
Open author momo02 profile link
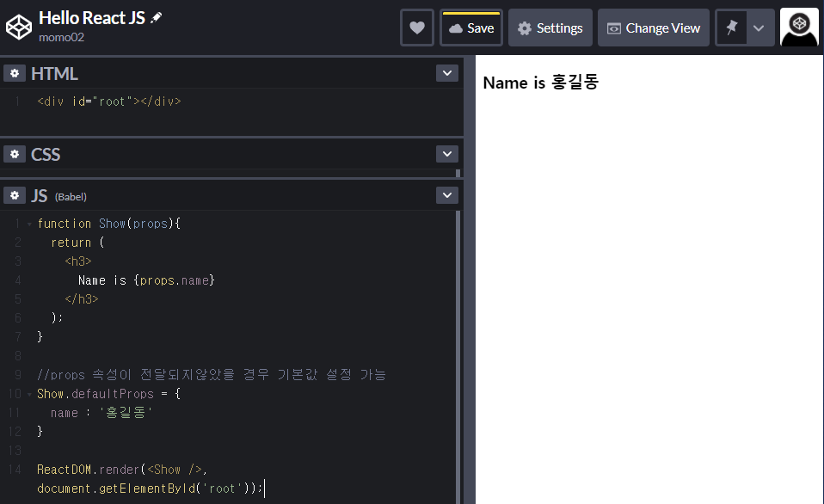coord(61,37)
